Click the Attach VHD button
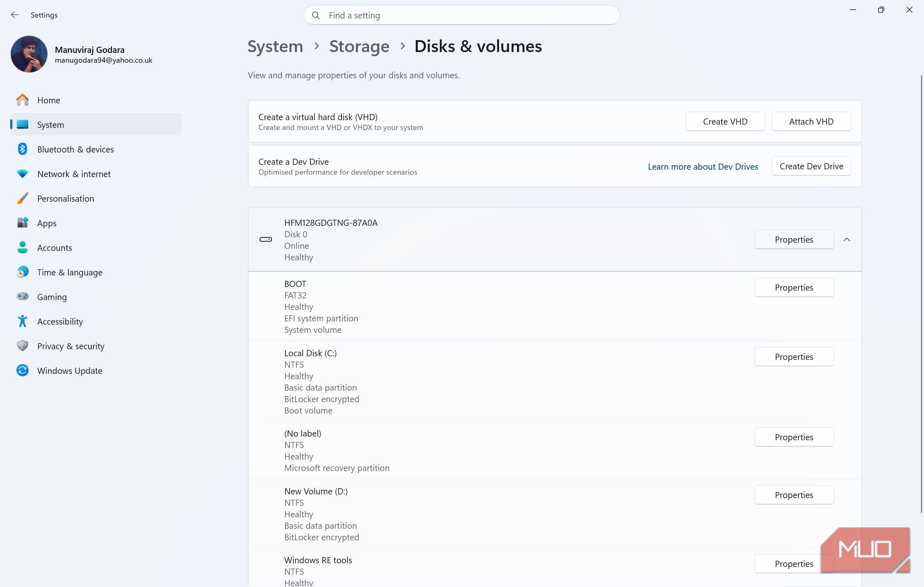Viewport: 924px width, 587px height. coord(811,122)
